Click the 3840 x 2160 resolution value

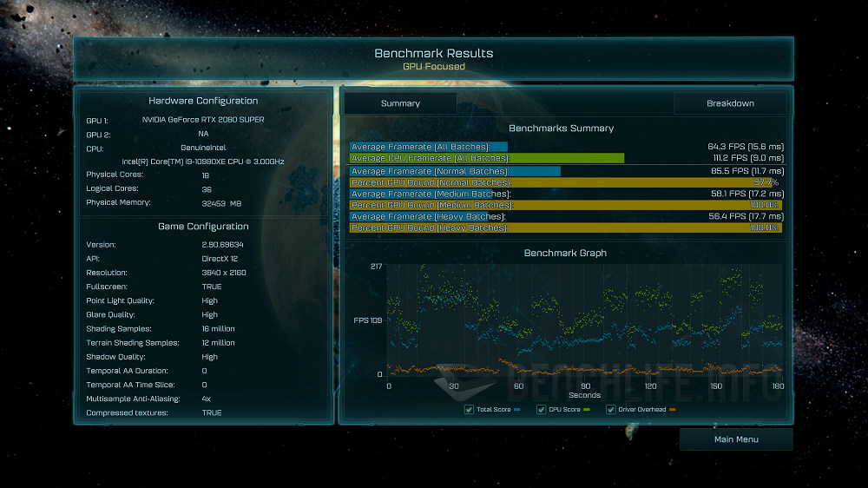pyautogui.click(x=223, y=273)
